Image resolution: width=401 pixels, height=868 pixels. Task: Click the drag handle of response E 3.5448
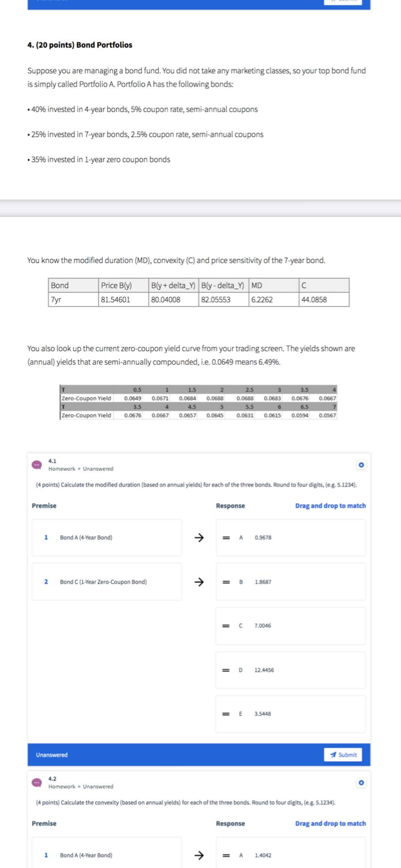pyautogui.click(x=226, y=714)
